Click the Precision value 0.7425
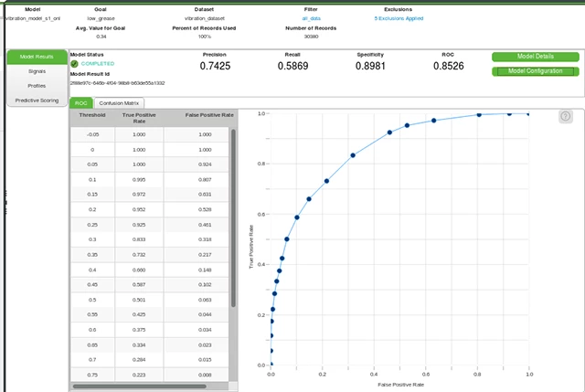Viewport: 585px width, 392px height. (215, 66)
